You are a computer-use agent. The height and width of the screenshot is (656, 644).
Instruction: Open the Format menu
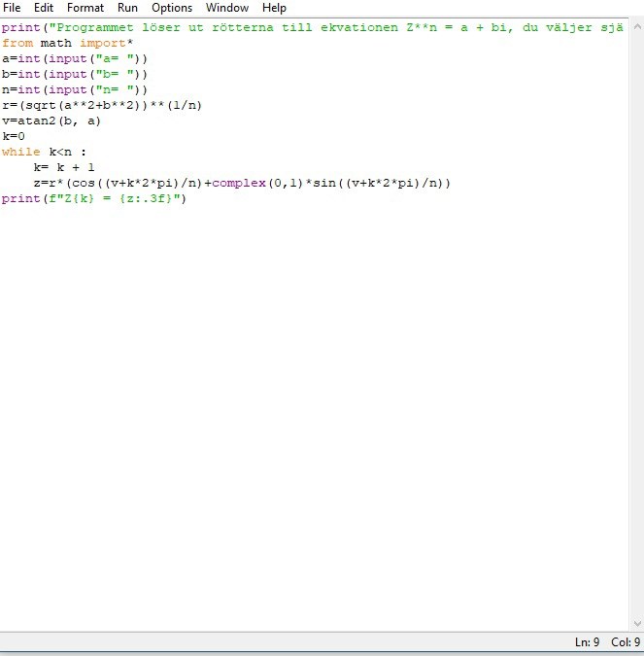(85, 8)
